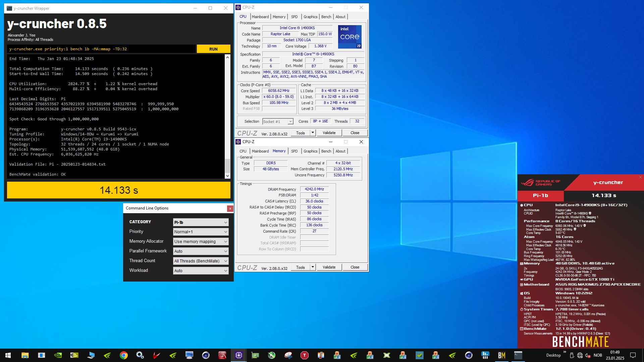Switch to the command prompt taskbar icon
The width and height of the screenshot is (644, 362).
[x=518, y=355]
